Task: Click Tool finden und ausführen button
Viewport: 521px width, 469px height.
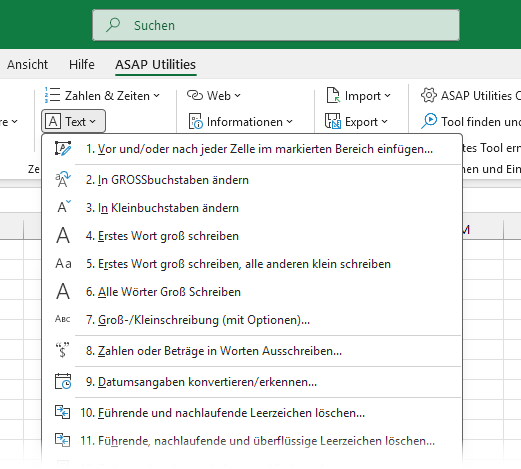Action: (470, 122)
